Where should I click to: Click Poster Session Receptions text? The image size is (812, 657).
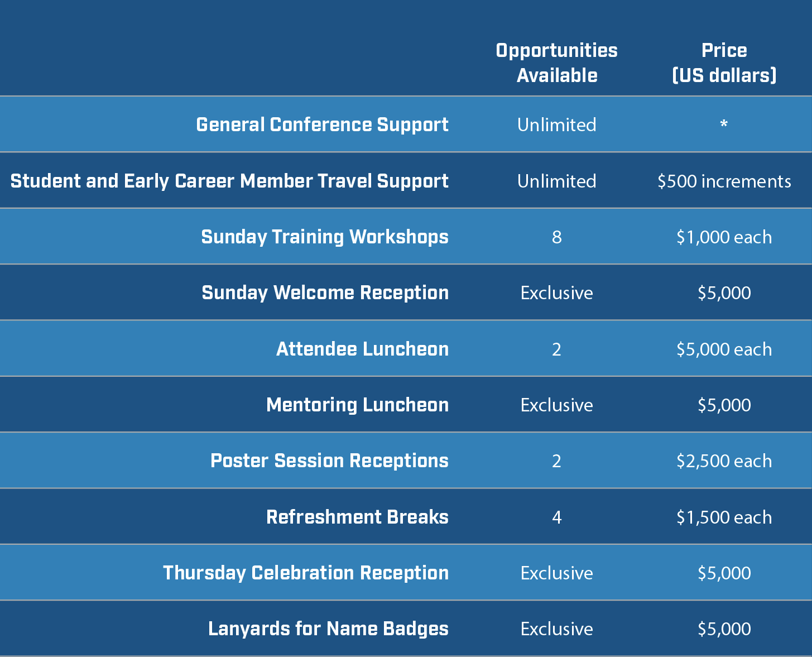tap(329, 461)
